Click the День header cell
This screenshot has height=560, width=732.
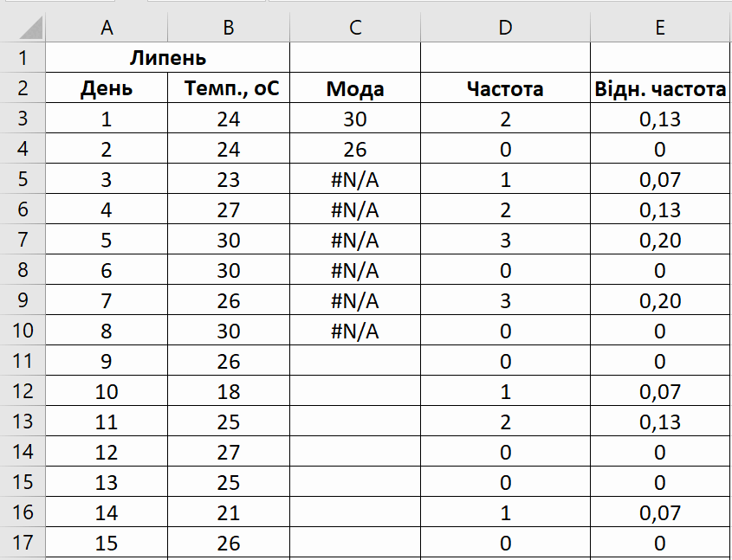tap(107, 88)
